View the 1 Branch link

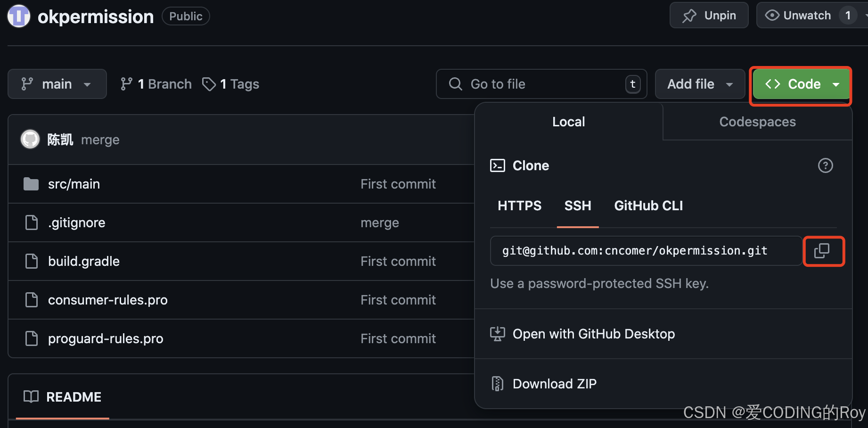point(156,84)
